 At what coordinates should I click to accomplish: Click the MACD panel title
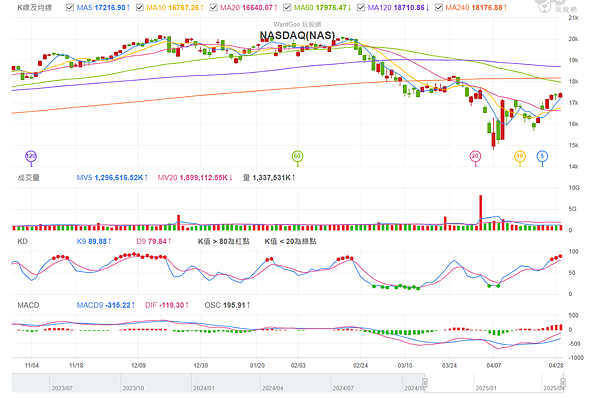pyautogui.click(x=28, y=305)
